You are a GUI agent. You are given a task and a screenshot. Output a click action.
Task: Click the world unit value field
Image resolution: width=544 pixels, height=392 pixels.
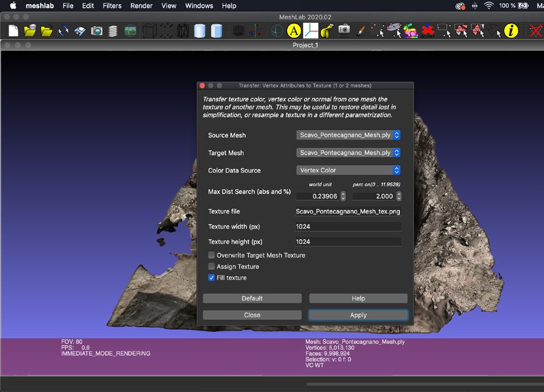317,196
